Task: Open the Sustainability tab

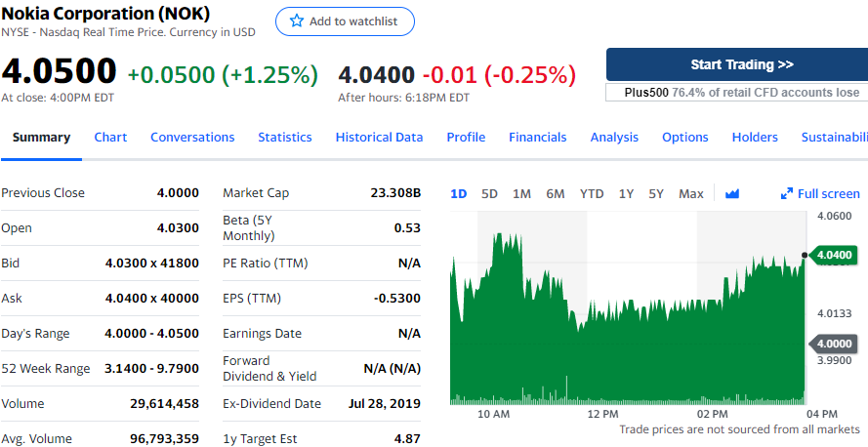Action: 835,138
